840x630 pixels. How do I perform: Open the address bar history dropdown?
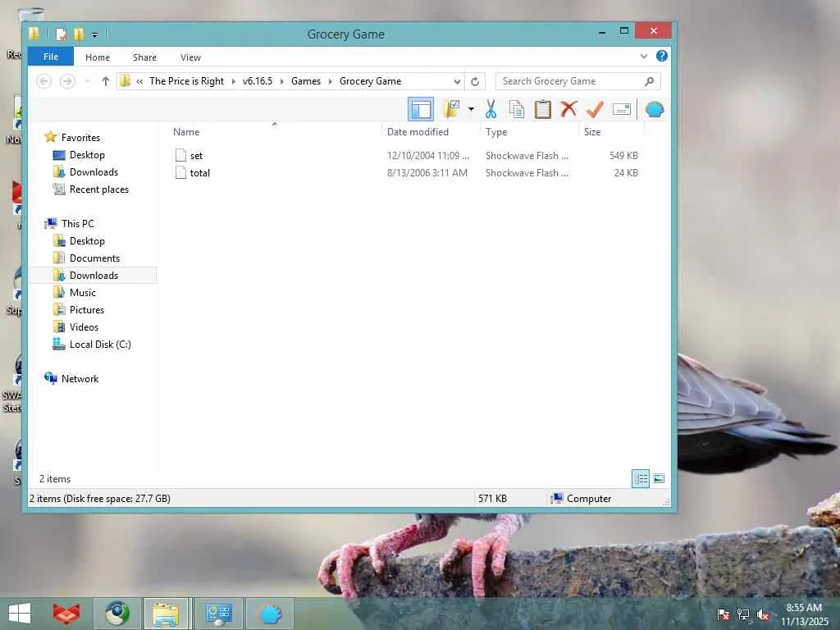click(x=457, y=81)
